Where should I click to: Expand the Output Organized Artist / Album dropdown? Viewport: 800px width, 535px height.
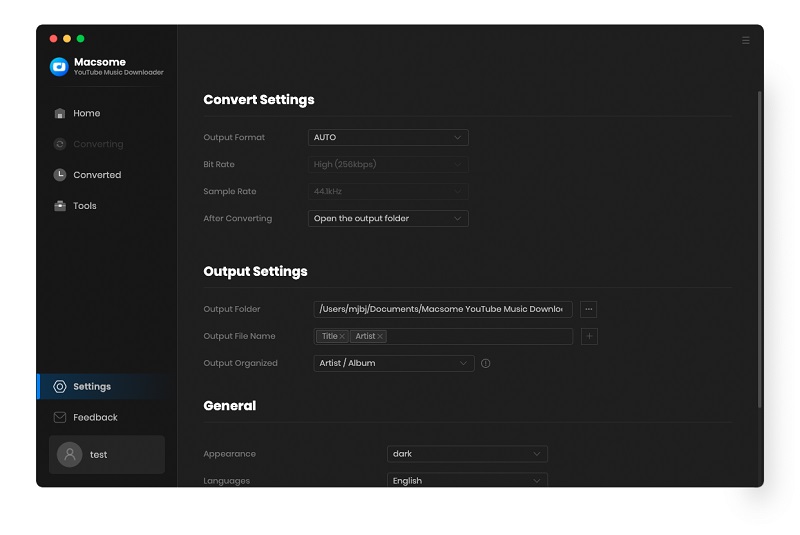[x=394, y=363]
